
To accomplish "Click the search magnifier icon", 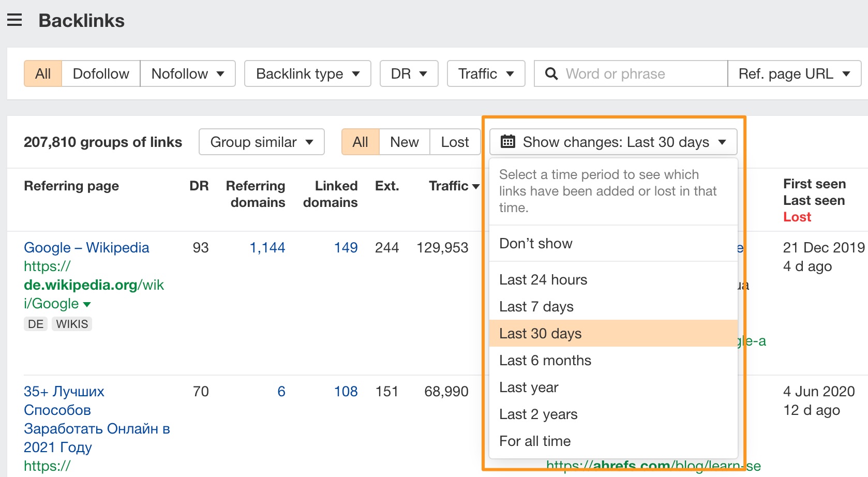I will coord(551,74).
